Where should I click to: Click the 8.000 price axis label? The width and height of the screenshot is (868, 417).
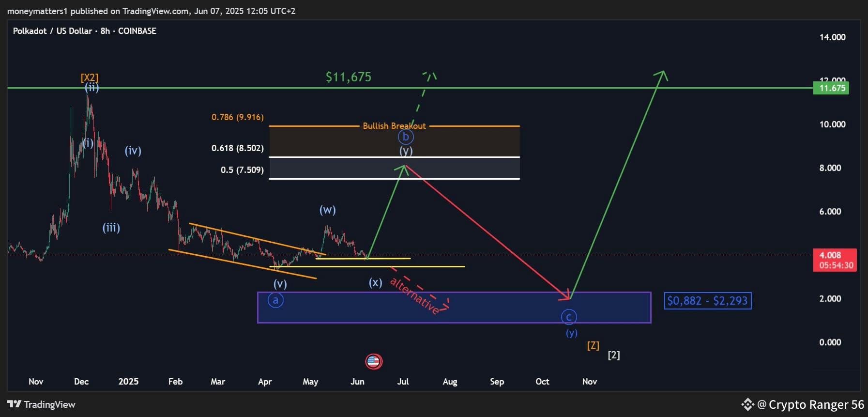pyautogui.click(x=830, y=168)
